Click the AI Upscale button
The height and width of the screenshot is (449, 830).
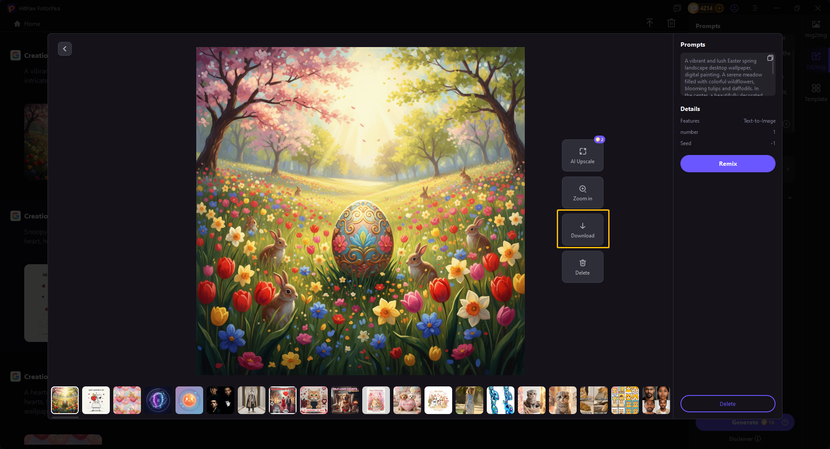pyautogui.click(x=582, y=155)
